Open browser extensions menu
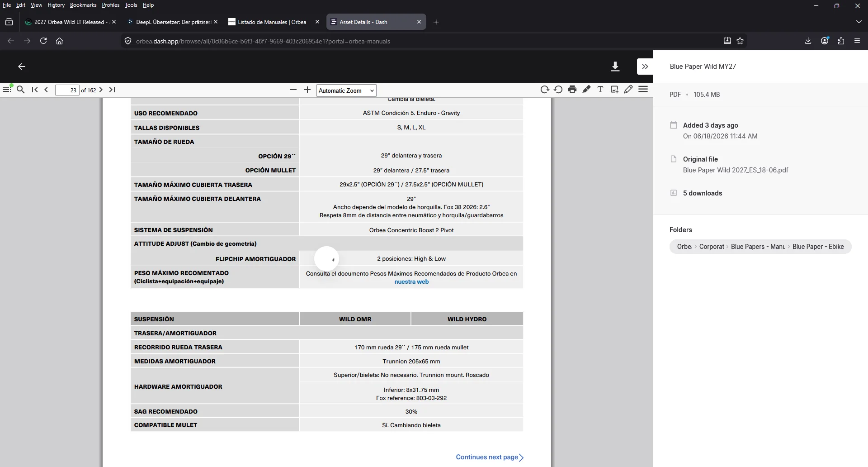 coord(841,41)
